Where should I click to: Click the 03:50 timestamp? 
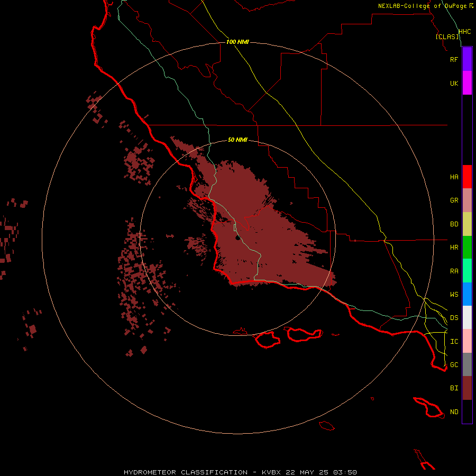(x=344, y=472)
